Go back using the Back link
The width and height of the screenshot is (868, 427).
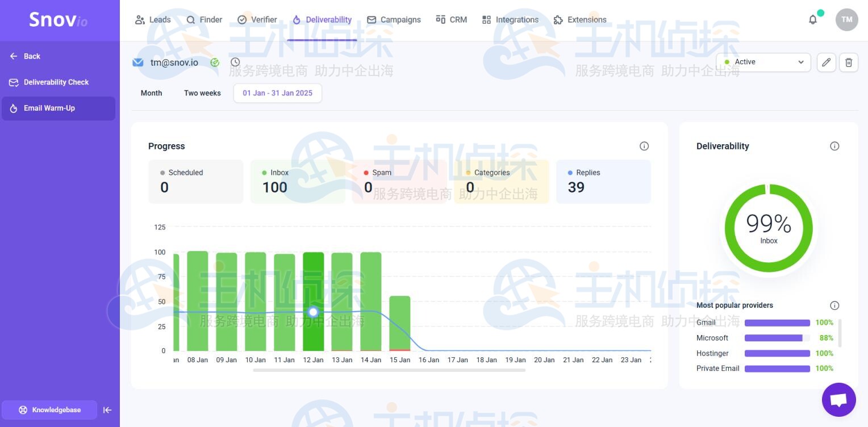pos(25,56)
